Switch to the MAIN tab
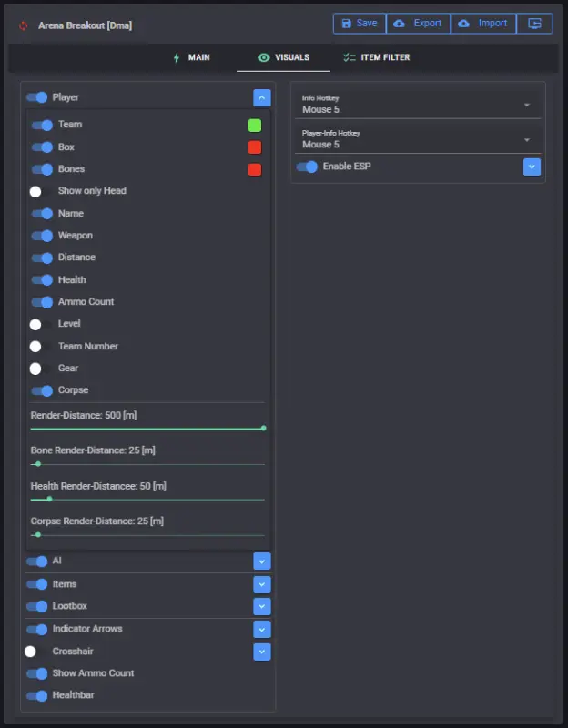Viewport: 568px width, 728px height. [191, 57]
